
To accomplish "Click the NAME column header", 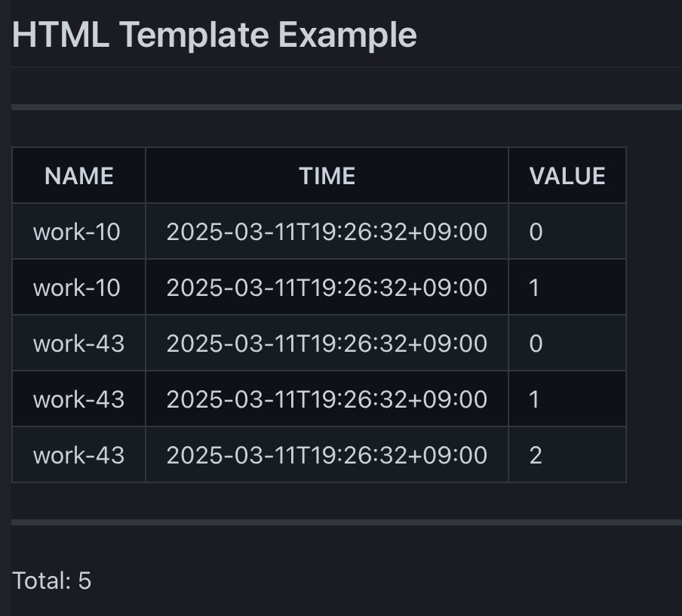I will 79,176.
